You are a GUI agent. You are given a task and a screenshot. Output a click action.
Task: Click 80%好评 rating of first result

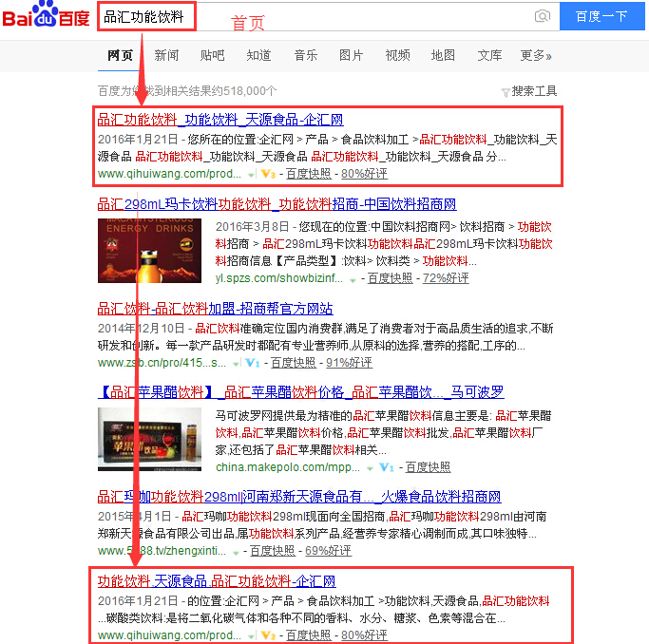click(x=364, y=174)
